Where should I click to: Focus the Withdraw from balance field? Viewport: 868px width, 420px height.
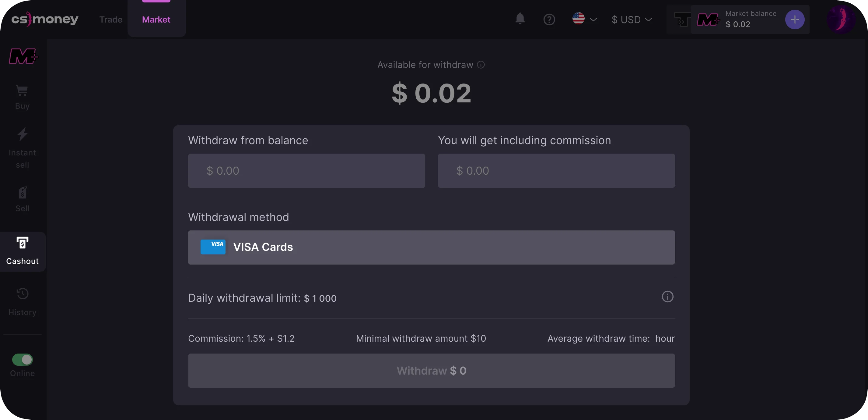(306, 171)
